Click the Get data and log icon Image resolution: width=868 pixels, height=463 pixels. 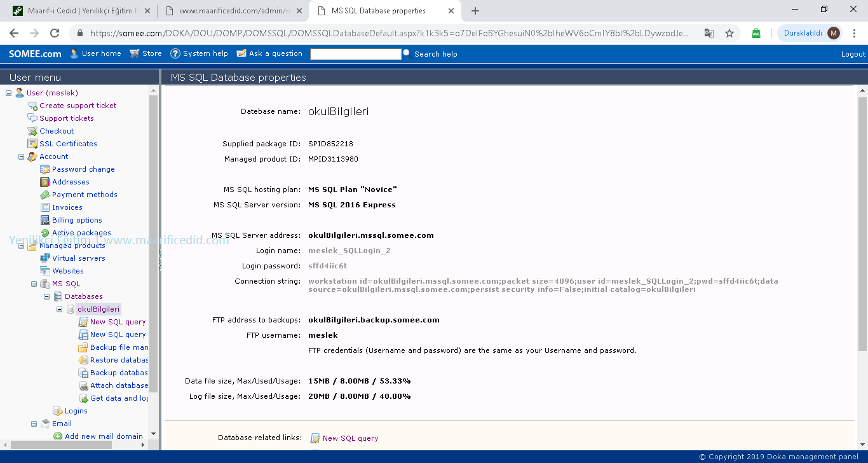(x=83, y=398)
